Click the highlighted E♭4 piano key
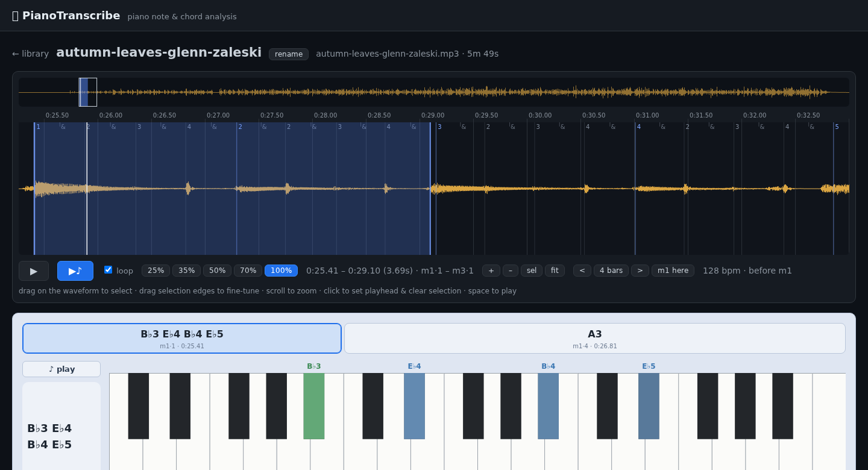Image resolution: width=868 pixels, height=470 pixels. point(414,406)
